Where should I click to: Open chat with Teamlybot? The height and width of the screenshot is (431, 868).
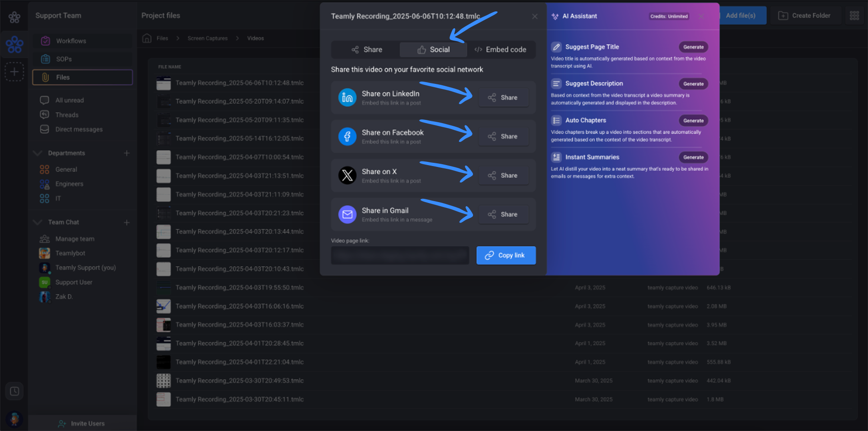pyautogui.click(x=70, y=253)
